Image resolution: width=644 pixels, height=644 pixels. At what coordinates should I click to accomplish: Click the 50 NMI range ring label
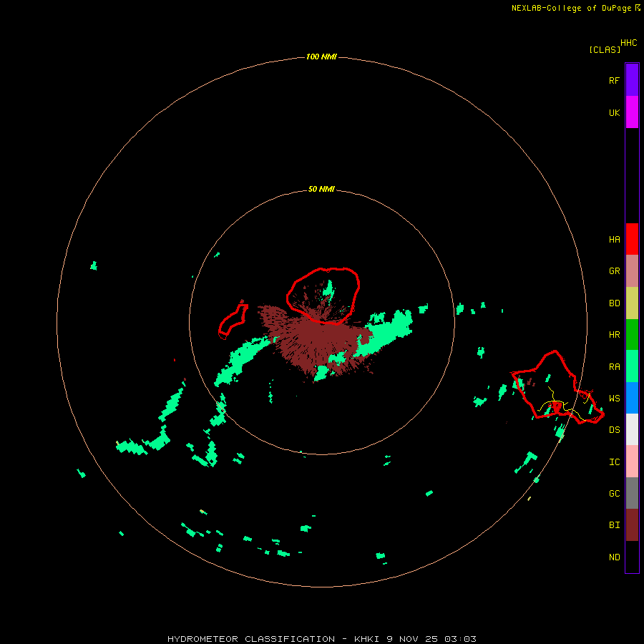coord(321,189)
